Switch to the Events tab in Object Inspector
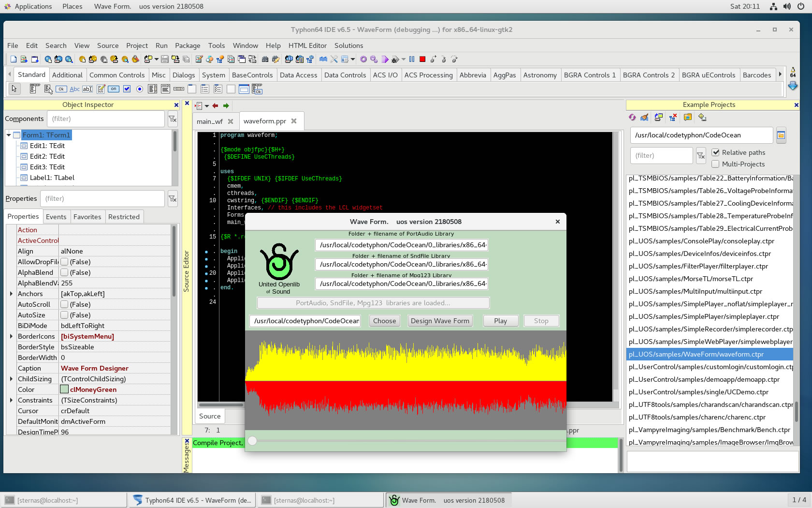This screenshot has height=508, width=812. click(x=56, y=217)
